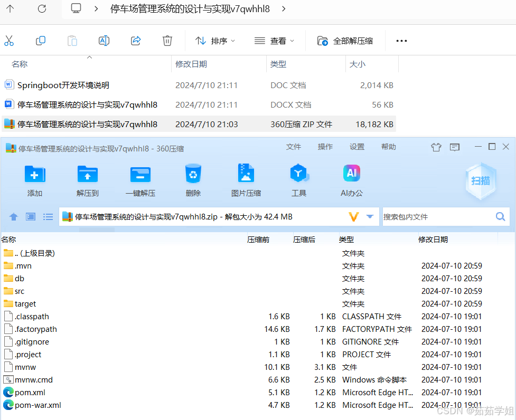The image size is (516, 420).
Task: Click the orange V icon in path bar
Action: [354, 217]
